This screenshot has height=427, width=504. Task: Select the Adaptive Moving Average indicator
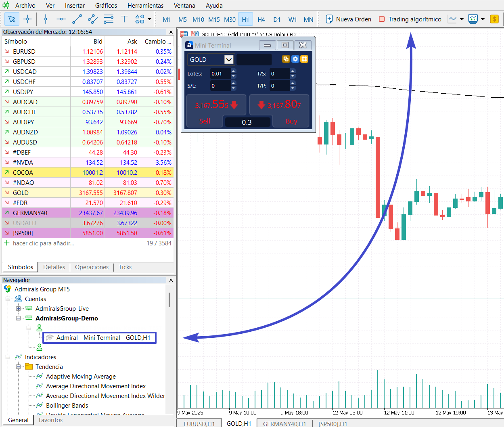[x=81, y=376]
